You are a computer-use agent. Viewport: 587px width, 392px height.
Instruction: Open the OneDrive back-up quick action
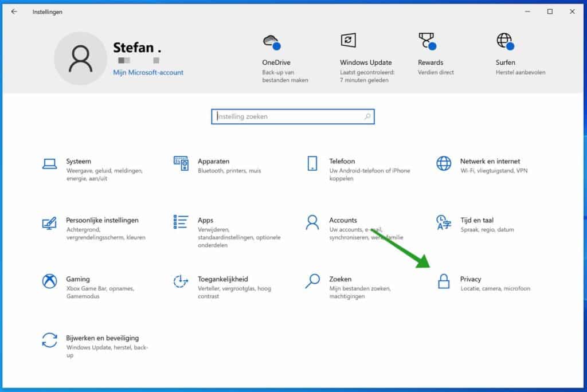pos(275,54)
